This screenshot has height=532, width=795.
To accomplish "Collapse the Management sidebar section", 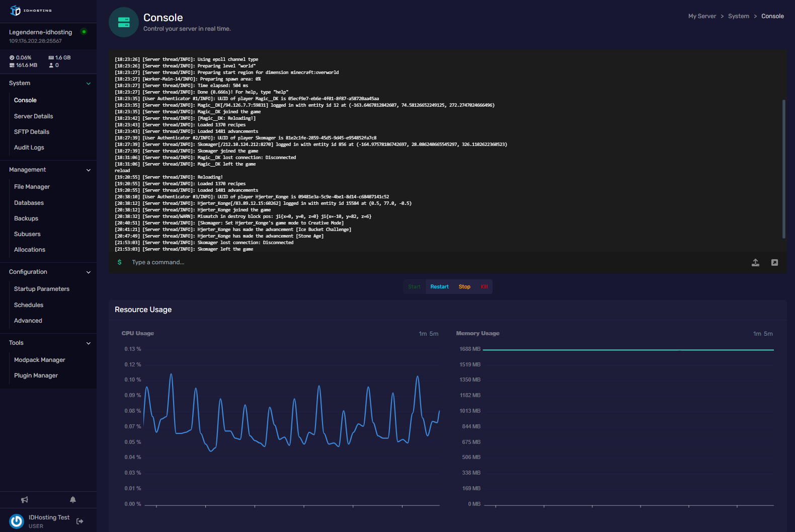I will point(89,170).
